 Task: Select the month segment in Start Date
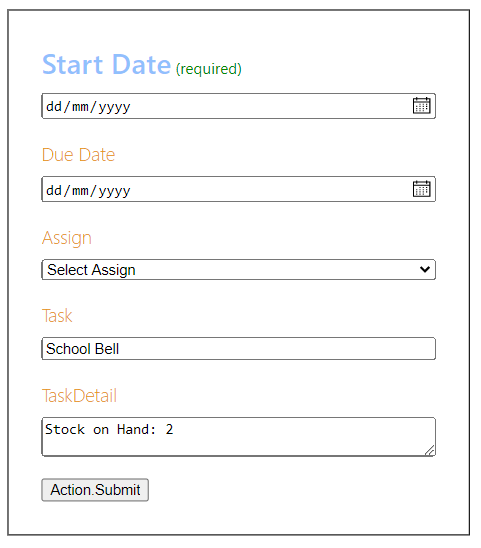pos(80,106)
